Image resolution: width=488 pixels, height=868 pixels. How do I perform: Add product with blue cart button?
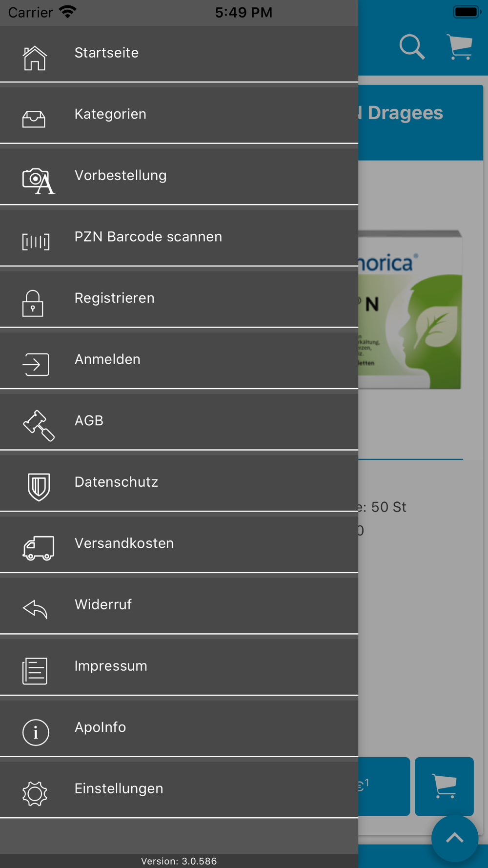(x=444, y=786)
